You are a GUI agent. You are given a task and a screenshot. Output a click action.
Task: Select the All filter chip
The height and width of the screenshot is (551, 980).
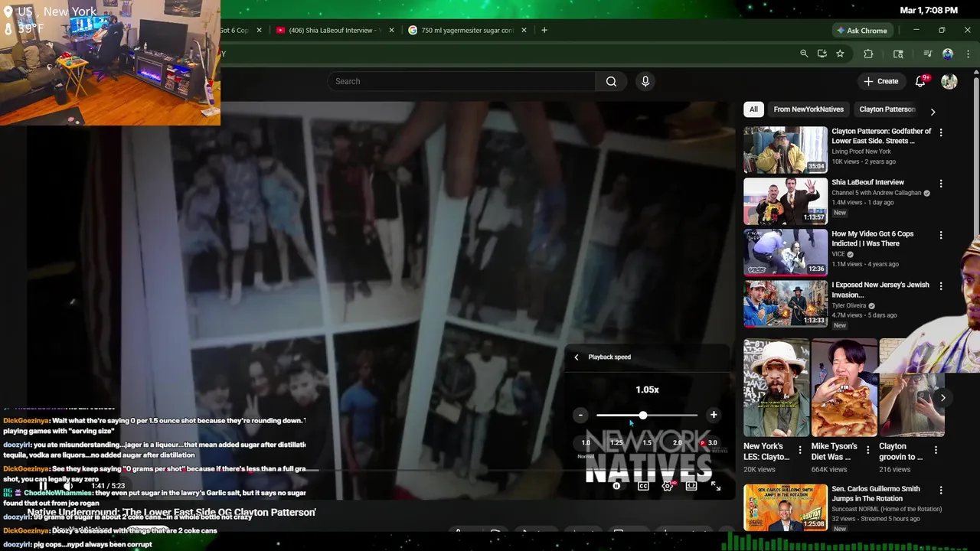(x=753, y=109)
